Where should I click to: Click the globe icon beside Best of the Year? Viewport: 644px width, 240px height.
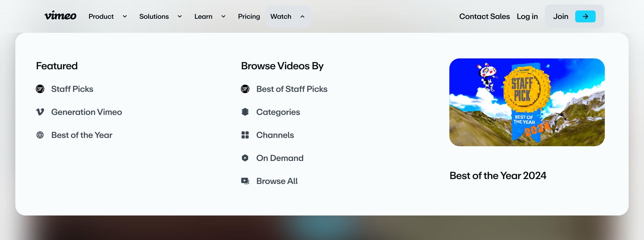click(x=40, y=135)
